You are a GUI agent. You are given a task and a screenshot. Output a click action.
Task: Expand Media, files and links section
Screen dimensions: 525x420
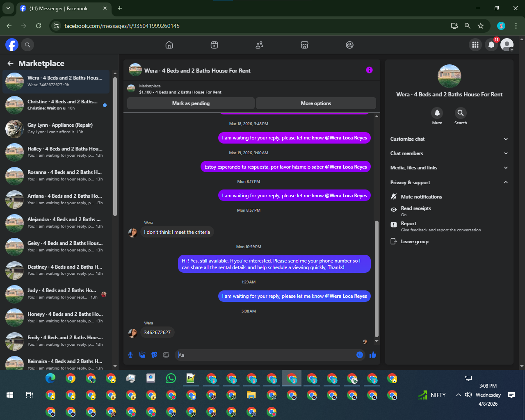pos(449,168)
